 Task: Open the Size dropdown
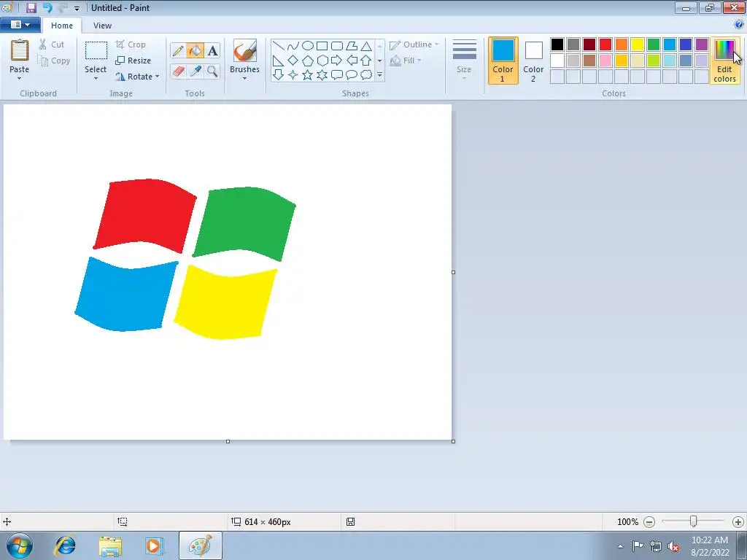[x=464, y=60]
